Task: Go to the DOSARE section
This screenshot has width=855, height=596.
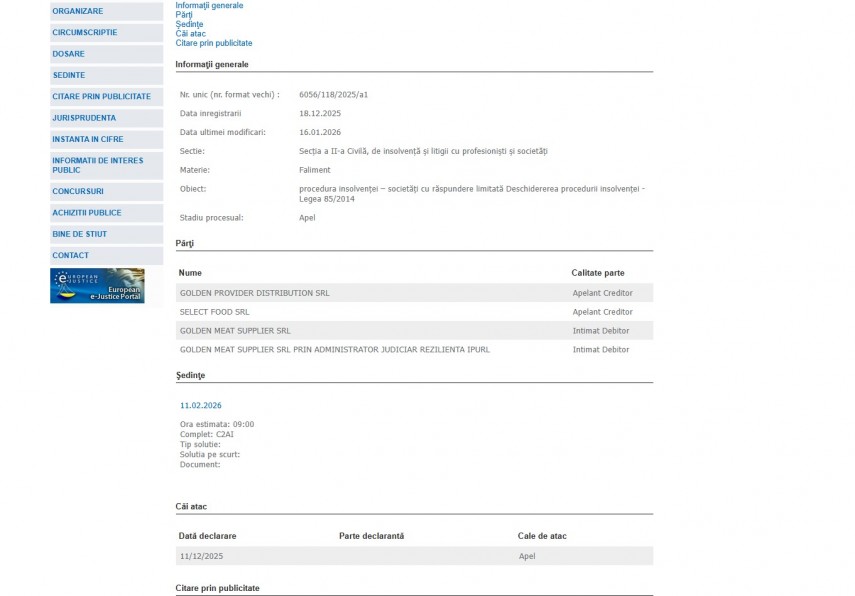Action: pos(69,54)
